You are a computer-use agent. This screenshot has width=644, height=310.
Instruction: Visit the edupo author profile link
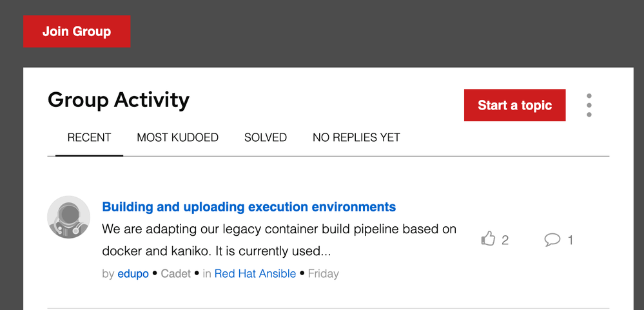[x=133, y=274]
